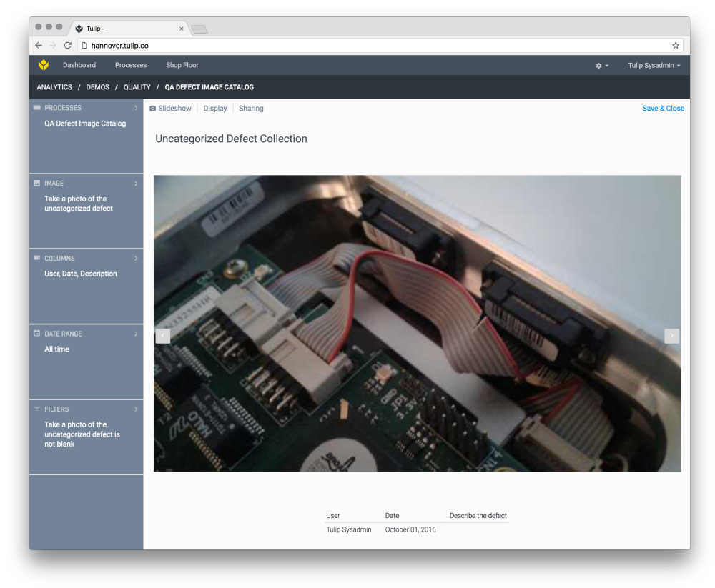Click the ANALYTICS breadcrumb link
Image resolution: width=715 pixels, height=588 pixels.
[x=54, y=87]
